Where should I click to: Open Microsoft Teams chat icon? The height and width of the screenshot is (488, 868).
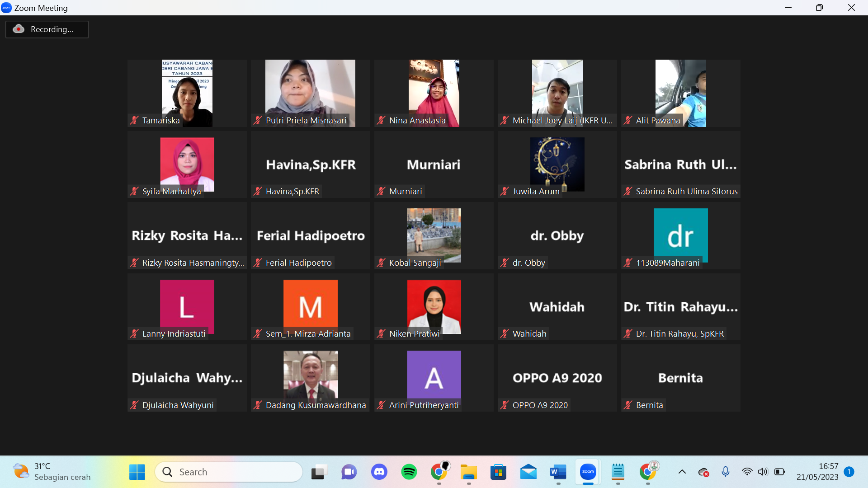point(349,472)
